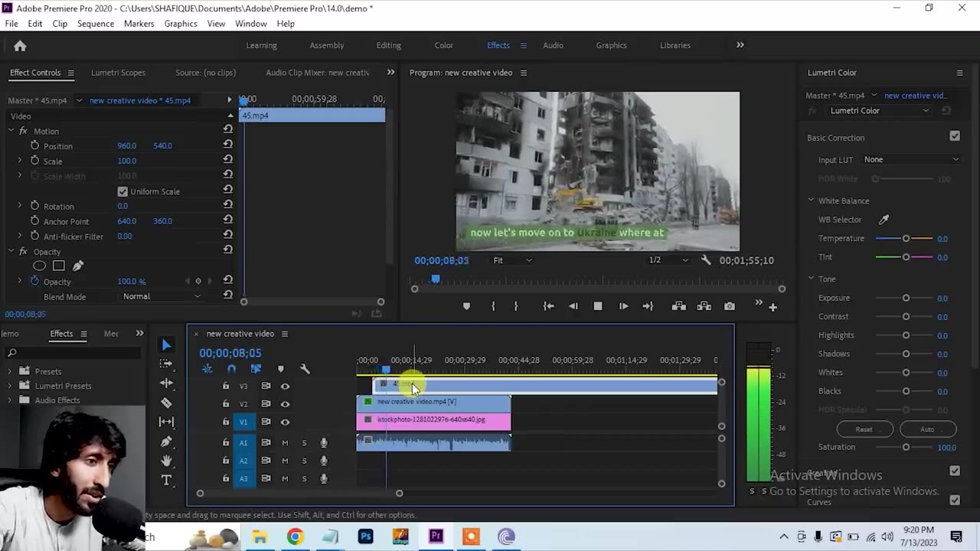Hide the V3 track output
This screenshot has height=551, width=980.
[x=285, y=386]
